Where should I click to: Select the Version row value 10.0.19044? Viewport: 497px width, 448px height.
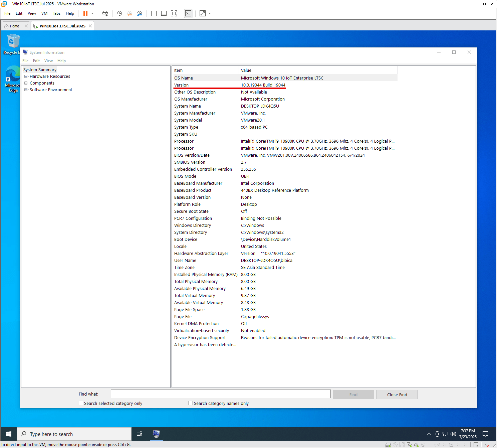click(263, 85)
